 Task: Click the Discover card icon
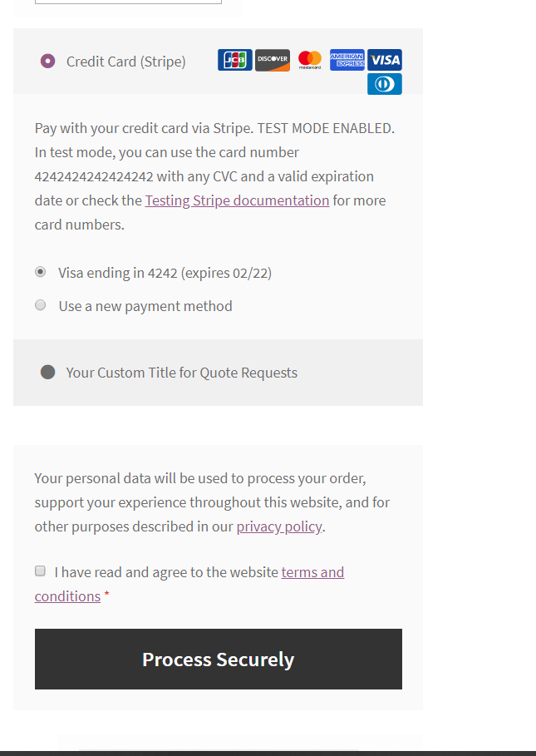[273, 60]
